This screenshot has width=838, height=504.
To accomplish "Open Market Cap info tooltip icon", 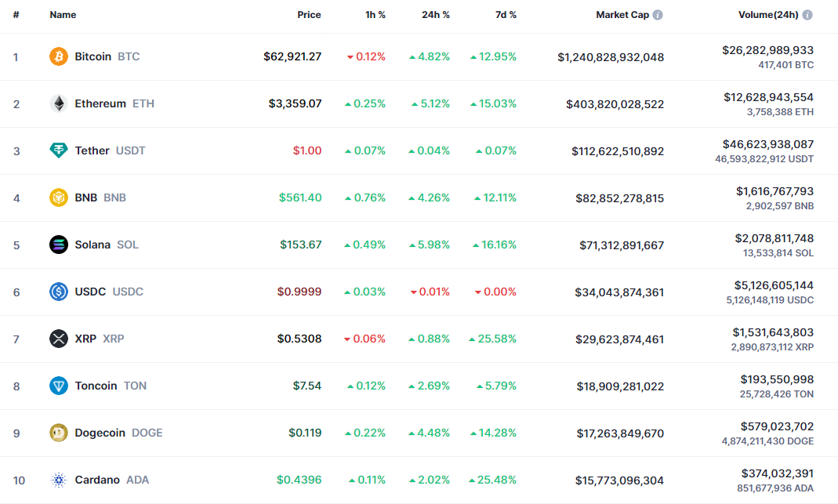I will [658, 15].
